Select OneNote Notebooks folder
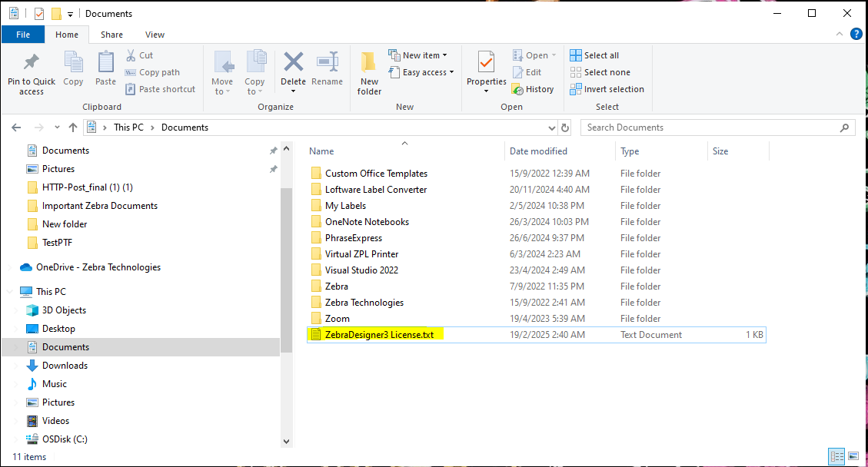The image size is (868, 467). pos(367,221)
